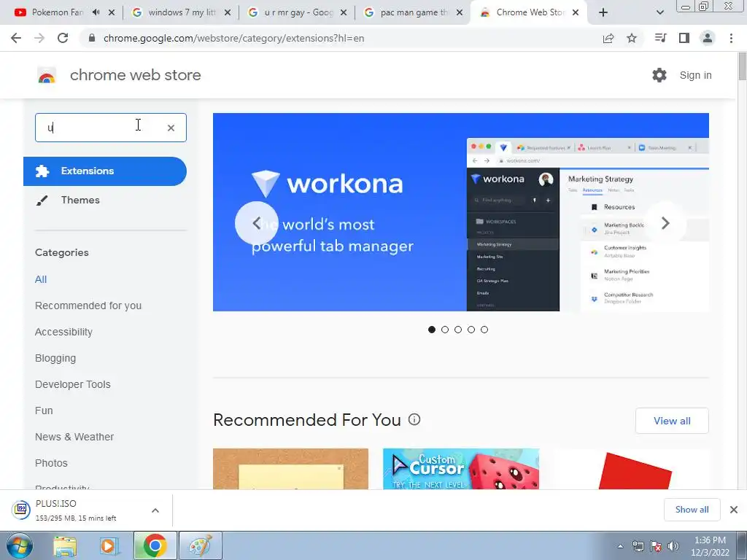Screen dimensions: 747x560
Task: Open Windows Media Player from taskbar
Action: pos(109,545)
